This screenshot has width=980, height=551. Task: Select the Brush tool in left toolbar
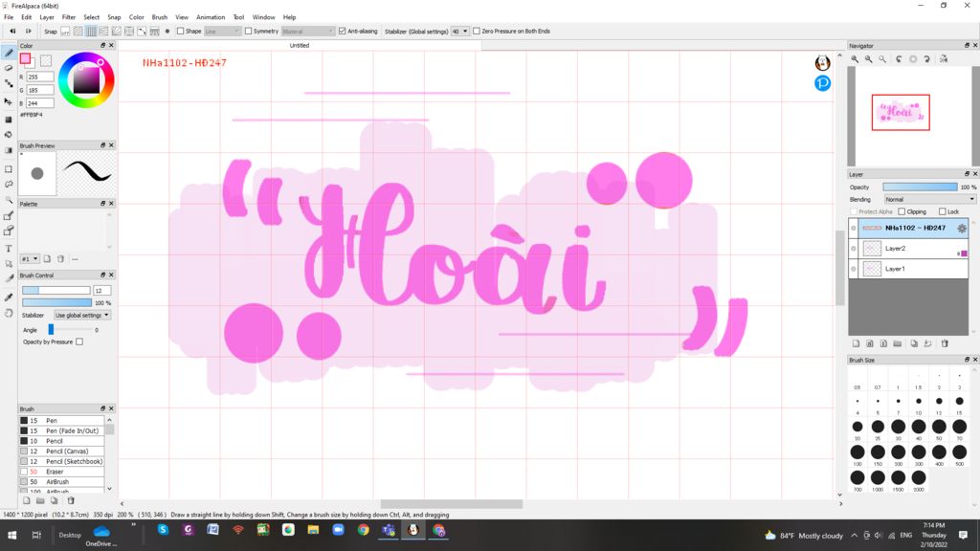(9, 54)
